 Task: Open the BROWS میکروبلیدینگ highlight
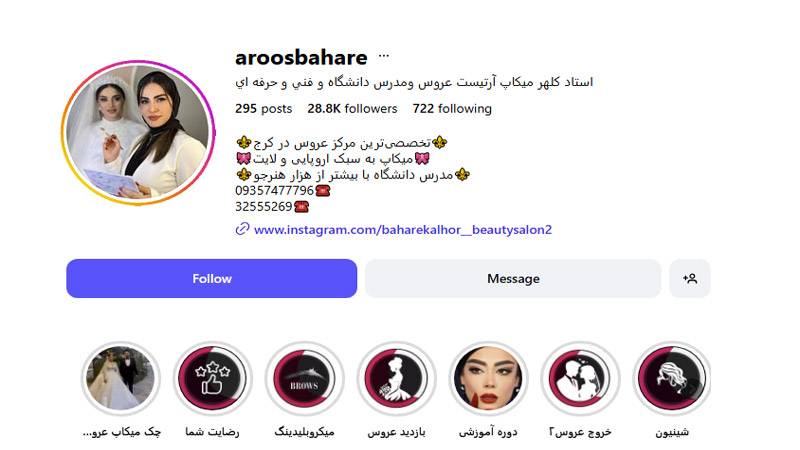pyautogui.click(x=305, y=379)
